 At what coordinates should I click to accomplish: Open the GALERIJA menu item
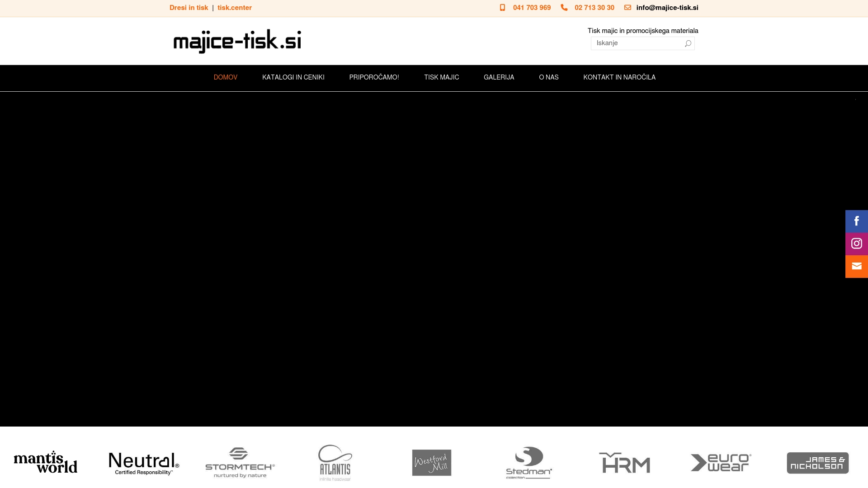(499, 77)
